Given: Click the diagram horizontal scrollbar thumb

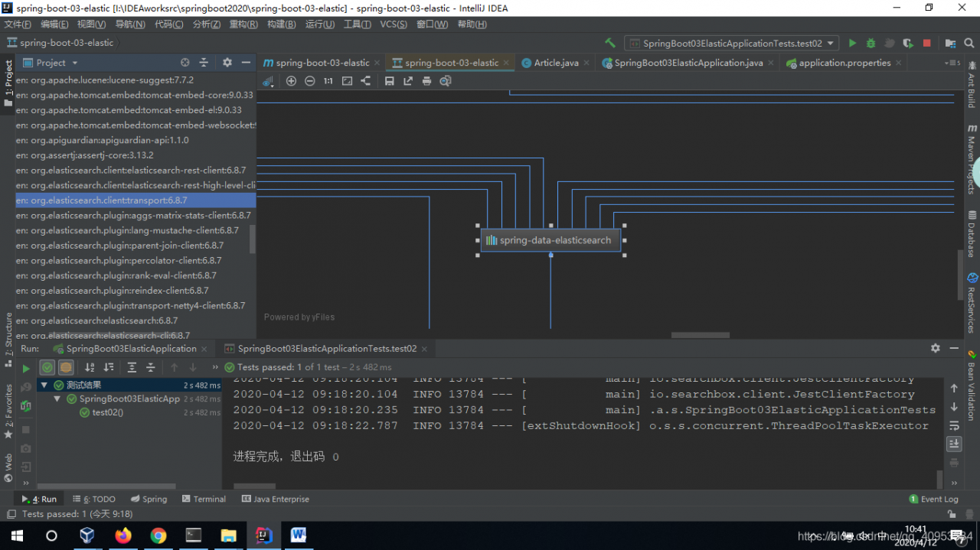Looking at the screenshot, I should tap(701, 335).
